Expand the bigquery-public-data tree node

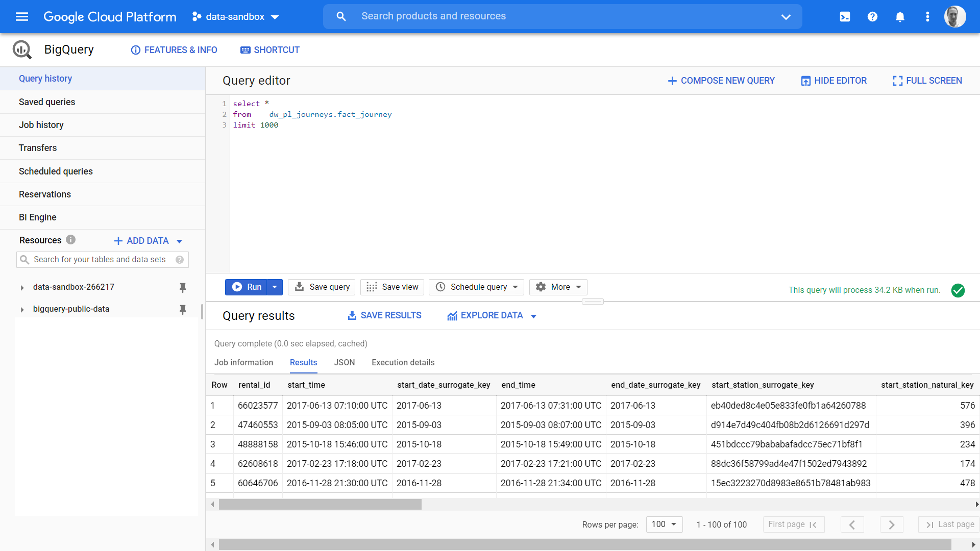coord(22,310)
